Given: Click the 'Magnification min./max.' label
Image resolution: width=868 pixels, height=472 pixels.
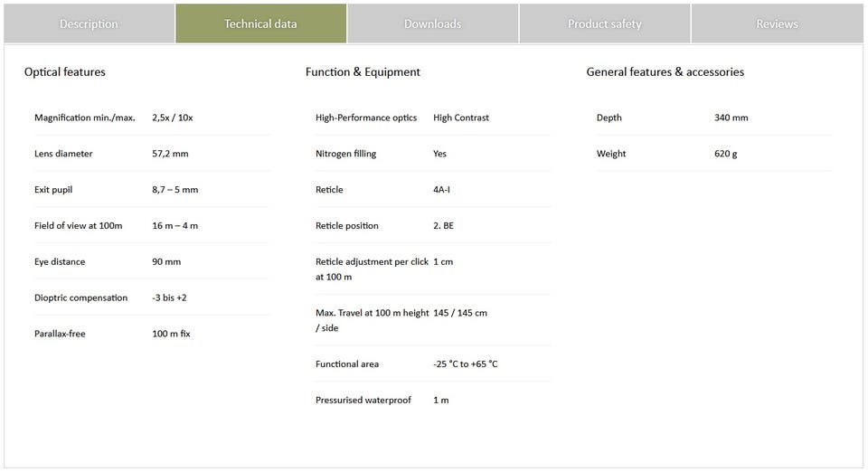Looking at the screenshot, I should pyautogui.click(x=85, y=118).
